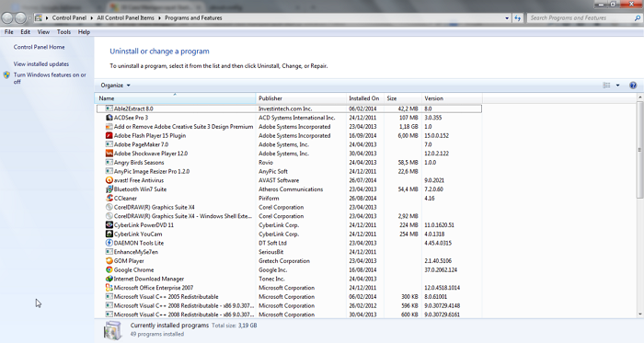Open the Tools menu

[63, 32]
